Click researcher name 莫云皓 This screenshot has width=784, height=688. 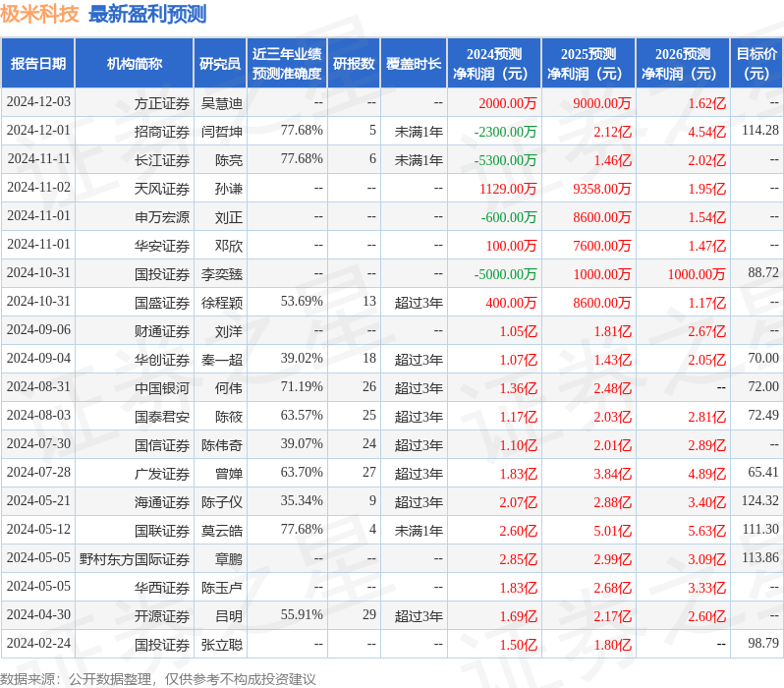click(x=222, y=531)
